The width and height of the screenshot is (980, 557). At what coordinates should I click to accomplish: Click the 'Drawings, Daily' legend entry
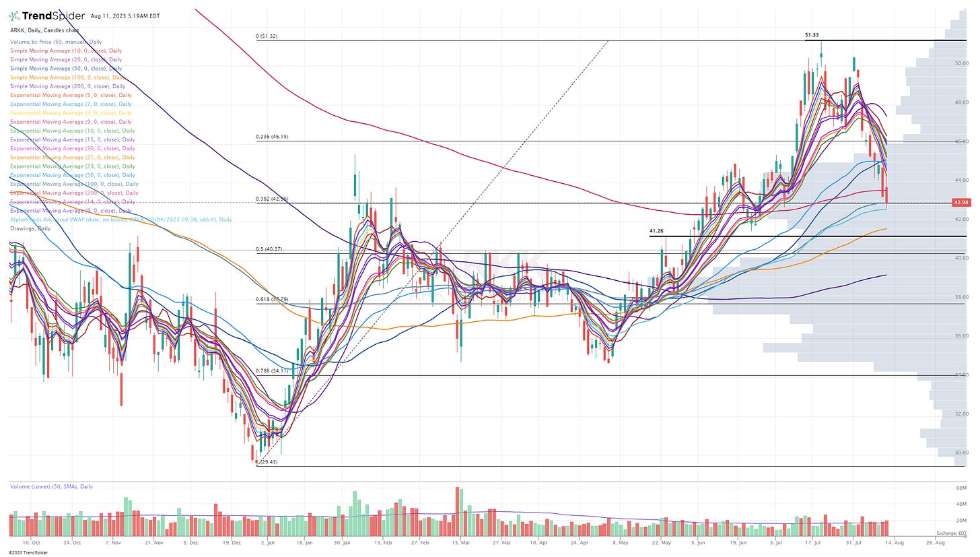[30, 228]
